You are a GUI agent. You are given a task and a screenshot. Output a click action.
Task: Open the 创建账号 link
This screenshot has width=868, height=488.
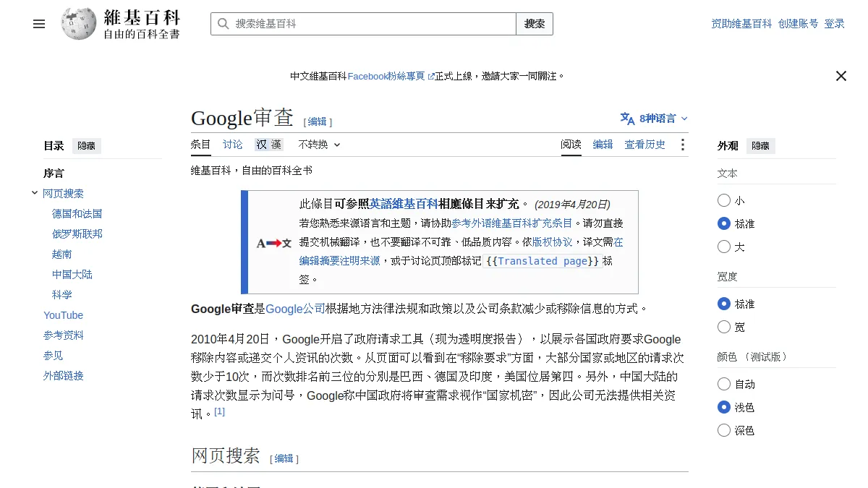pyautogui.click(x=799, y=24)
